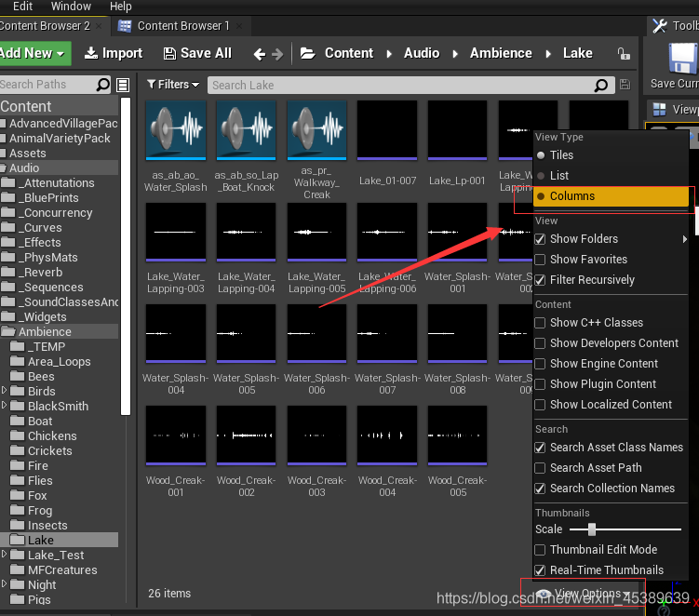Enable the Show Favorites checkbox

click(x=540, y=260)
